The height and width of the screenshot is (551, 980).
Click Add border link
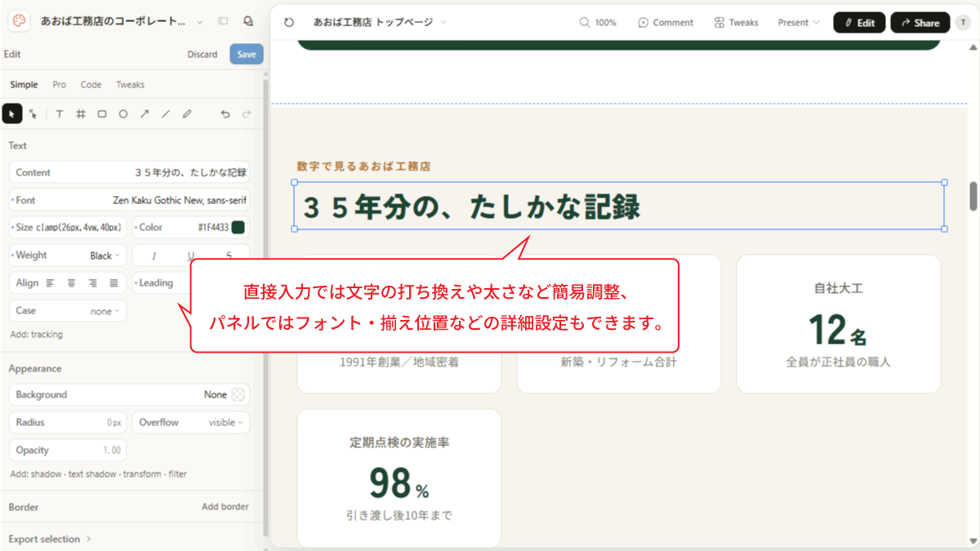(225, 507)
